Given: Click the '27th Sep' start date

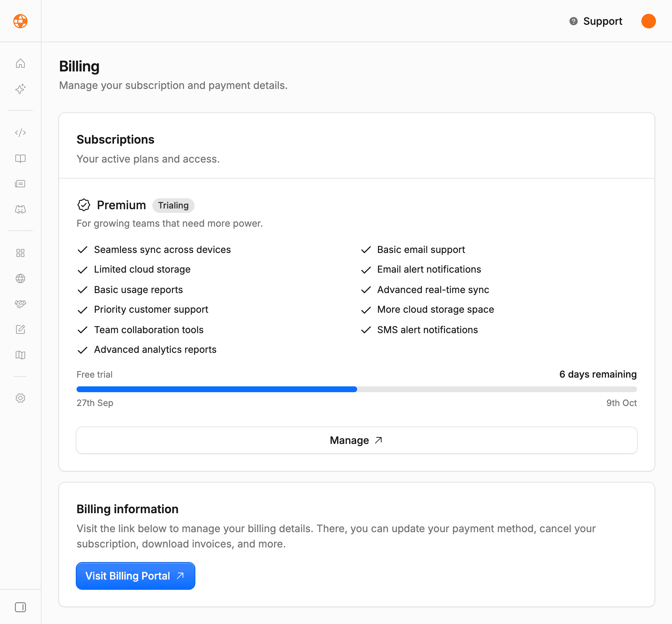Looking at the screenshot, I should 95,403.
